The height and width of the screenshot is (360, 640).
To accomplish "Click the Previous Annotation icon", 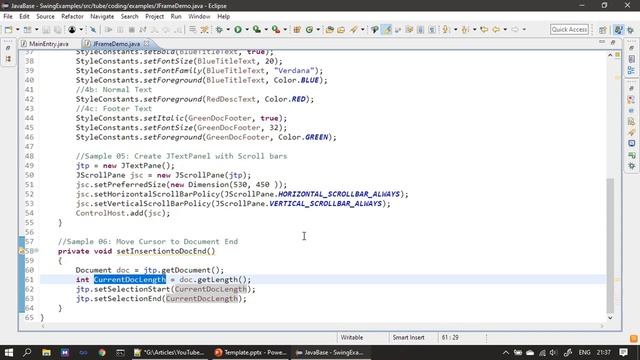I will [x=465, y=29].
